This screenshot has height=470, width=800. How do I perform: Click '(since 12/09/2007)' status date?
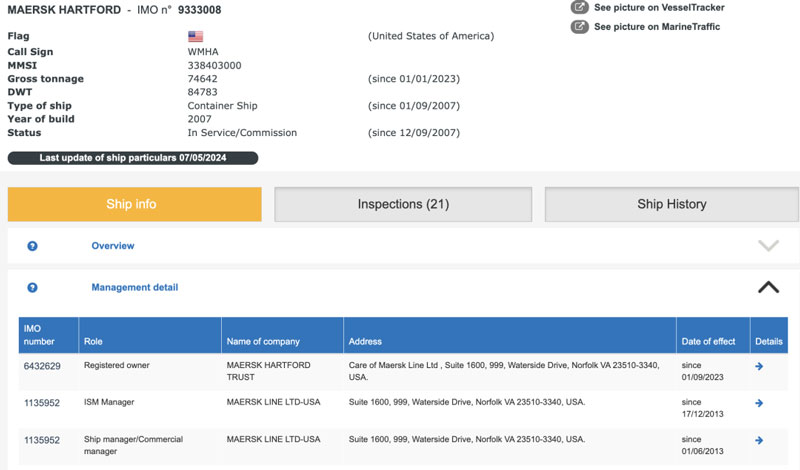pyautogui.click(x=414, y=133)
